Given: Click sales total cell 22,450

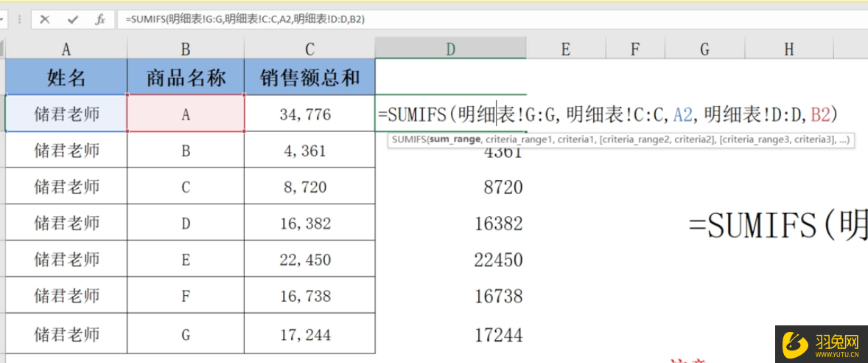Looking at the screenshot, I should (x=309, y=260).
